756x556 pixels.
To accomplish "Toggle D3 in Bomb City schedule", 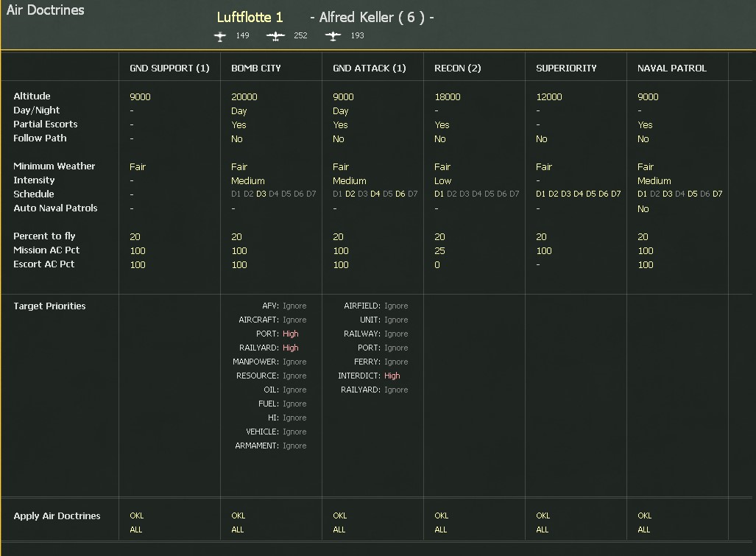I will tap(261, 194).
